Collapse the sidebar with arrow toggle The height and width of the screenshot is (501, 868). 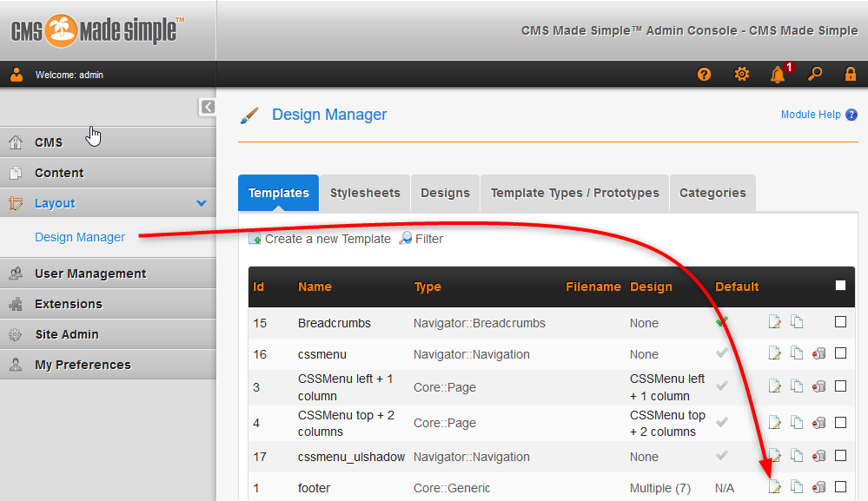click(x=208, y=107)
